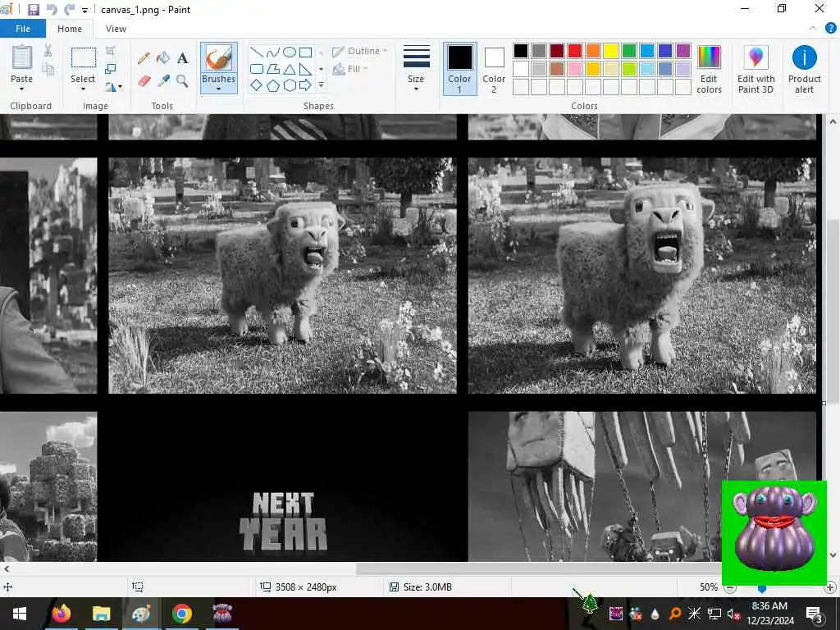The width and height of the screenshot is (840, 630).
Task: Pick the green color swatch
Action: pyautogui.click(x=629, y=51)
